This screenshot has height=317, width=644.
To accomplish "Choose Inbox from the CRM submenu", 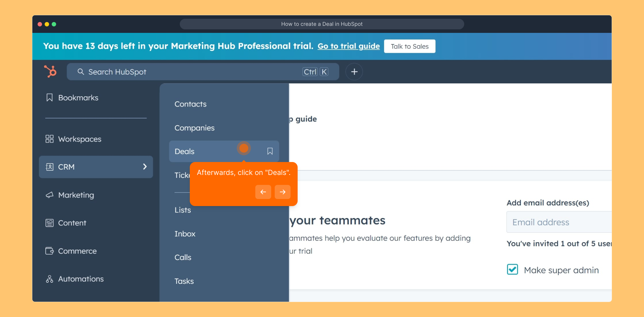I will (185, 234).
